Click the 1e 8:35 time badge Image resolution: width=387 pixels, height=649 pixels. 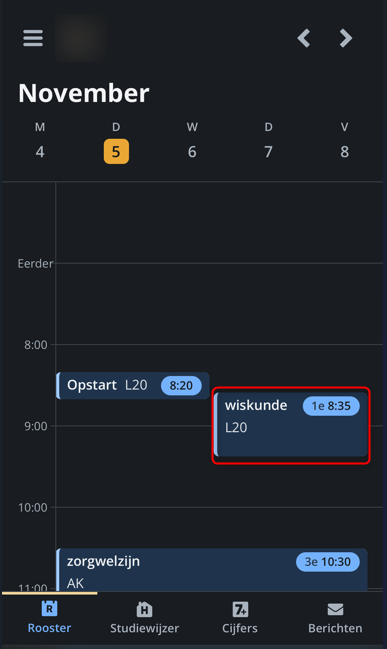(331, 406)
